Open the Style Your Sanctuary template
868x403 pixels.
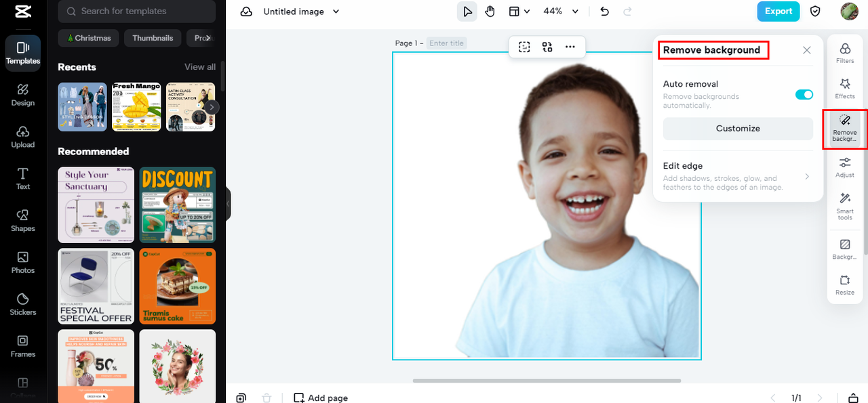point(96,205)
